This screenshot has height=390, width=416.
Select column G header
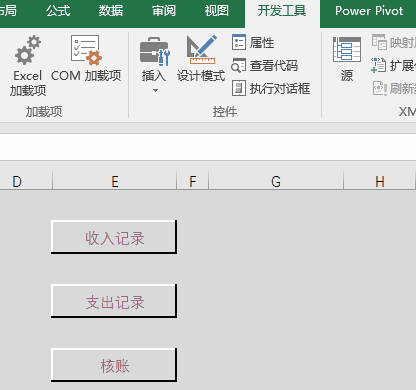click(x=276, y=181)
